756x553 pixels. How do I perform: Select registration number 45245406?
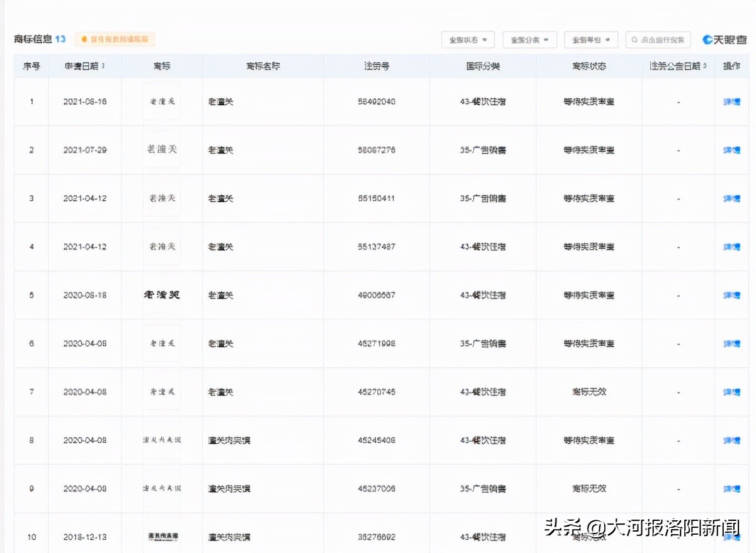(377, 440)
